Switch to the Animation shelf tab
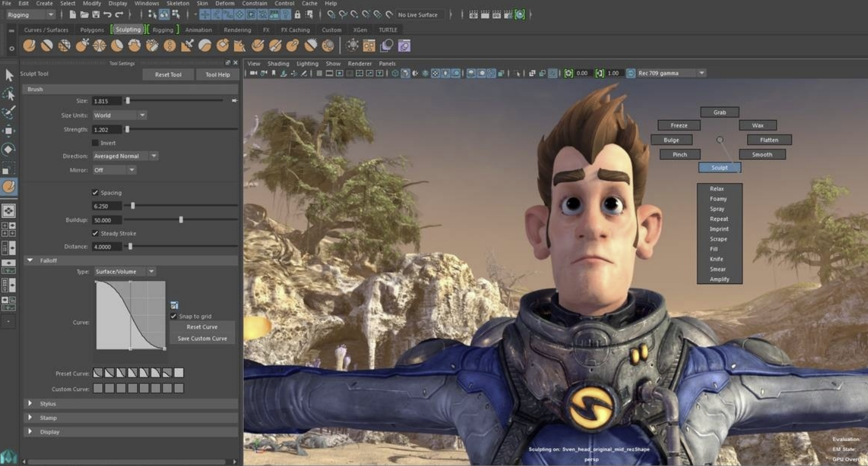This screenshot has height=466, width=868. tap(198, 30)
